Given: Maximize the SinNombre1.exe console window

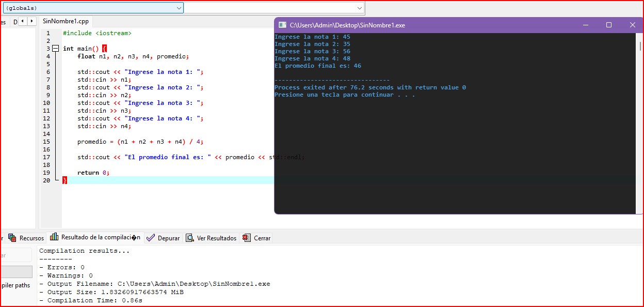Looking at the screenshot, I should [608, 25].
